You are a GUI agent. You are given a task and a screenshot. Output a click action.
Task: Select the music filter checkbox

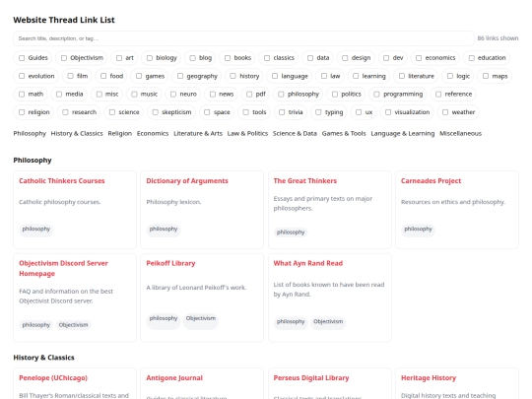coord(134,94)
